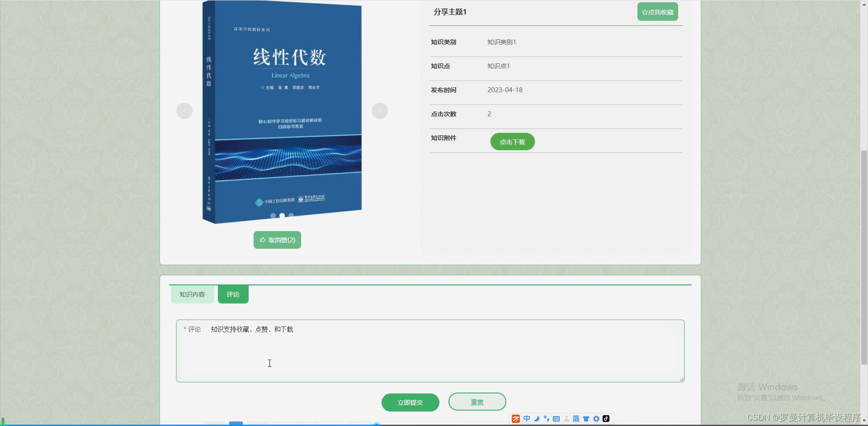Click the carousel next arrow
The width and height of the screenshot is (868, 426).
380,110
